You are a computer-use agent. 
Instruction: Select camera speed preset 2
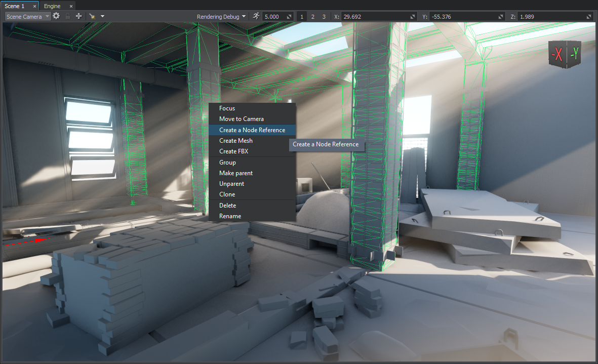[312, 17]
